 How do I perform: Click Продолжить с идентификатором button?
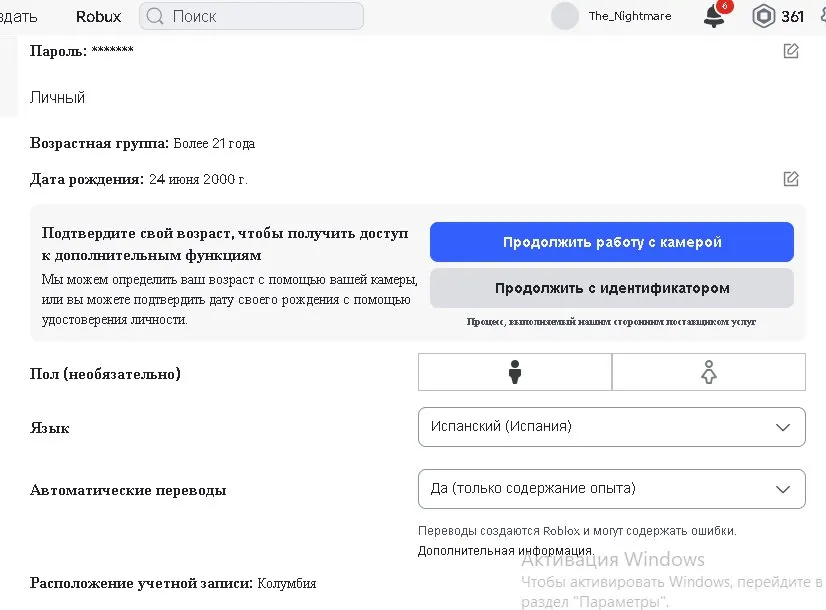tap(612, 288)
